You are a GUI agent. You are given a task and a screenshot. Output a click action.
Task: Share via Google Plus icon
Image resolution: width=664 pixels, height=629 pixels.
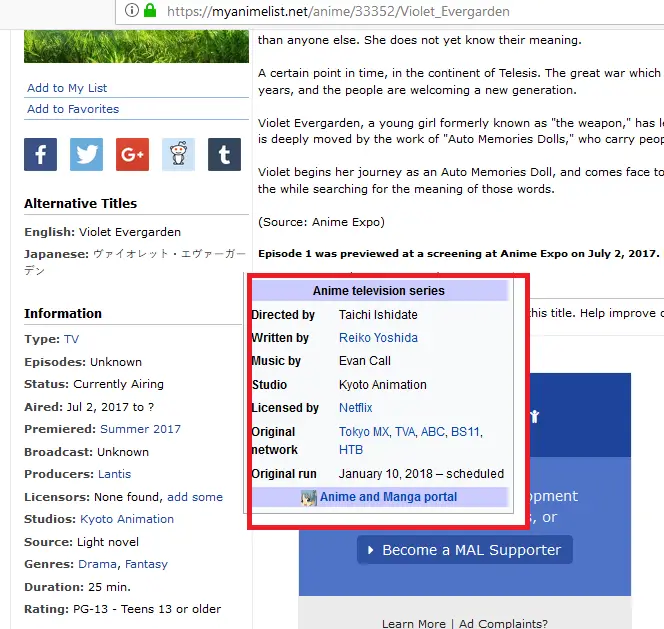[x=132, y=155]
